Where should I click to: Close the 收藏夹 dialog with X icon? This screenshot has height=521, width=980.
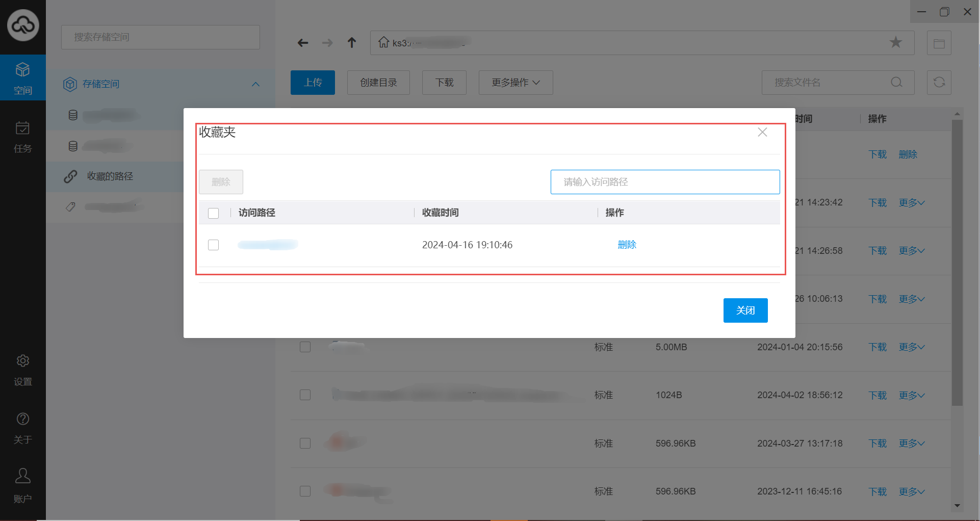tap(762, 133)
